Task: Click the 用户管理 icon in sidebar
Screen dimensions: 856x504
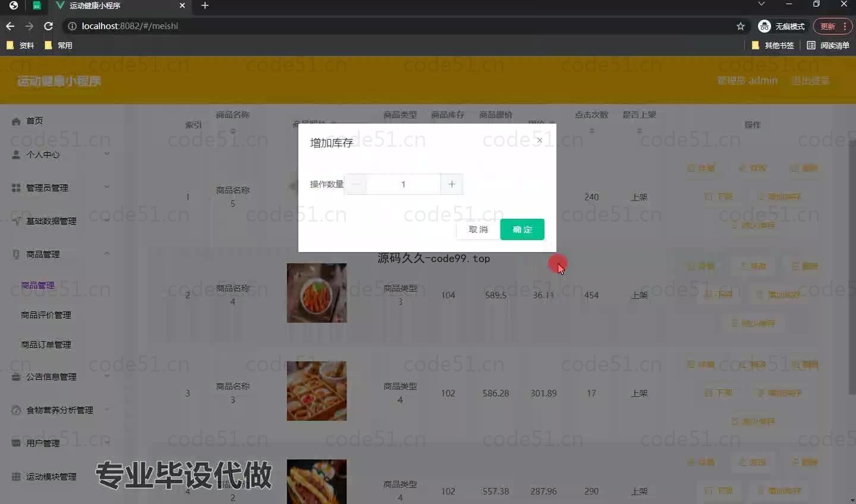Action: (16, 443)
